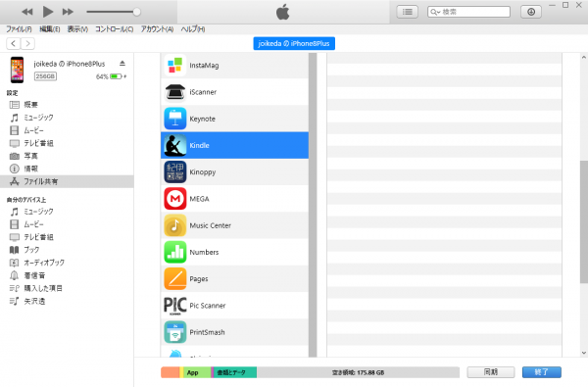Click the 書類とデータ storage segment

tap(234, 372)
